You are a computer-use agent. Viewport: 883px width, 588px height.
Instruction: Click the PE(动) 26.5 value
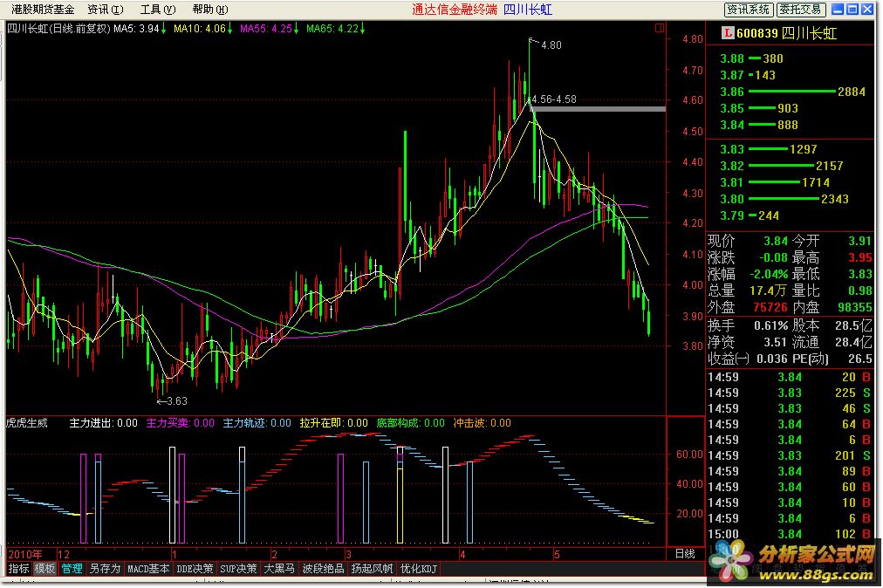tap(860, 359)
